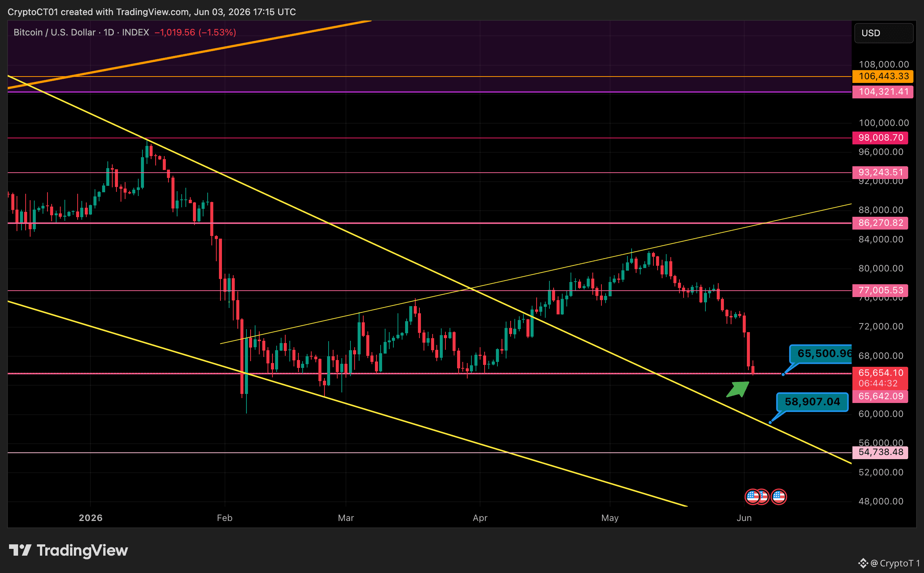Open the USD currency selector
This screenshot has height=573, width=924.
(883, 33)
